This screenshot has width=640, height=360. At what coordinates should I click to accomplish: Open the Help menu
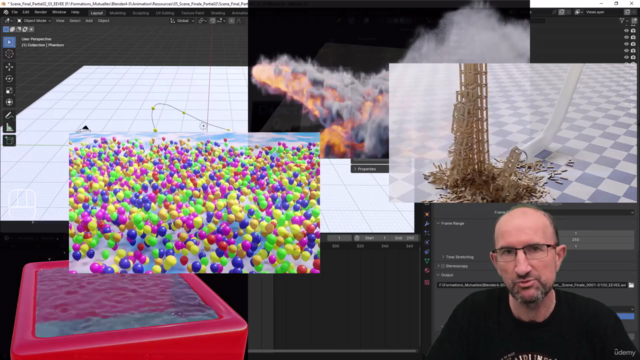75,12
